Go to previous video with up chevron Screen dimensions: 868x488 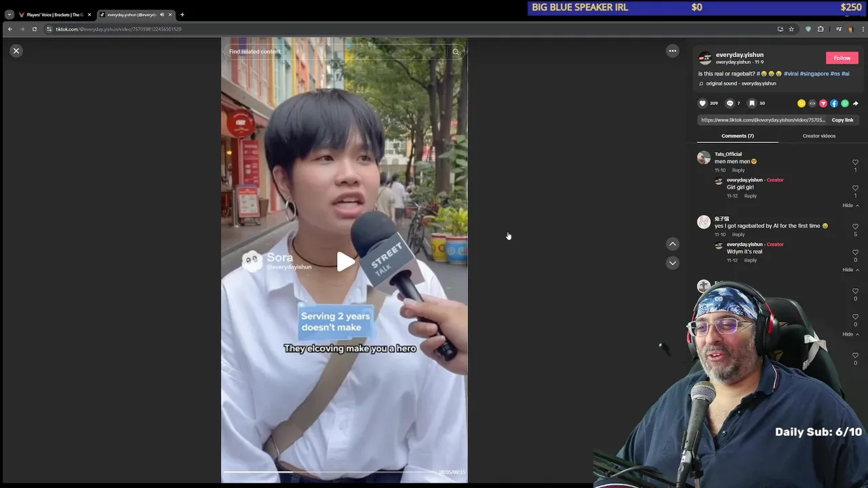click(673, 244)
